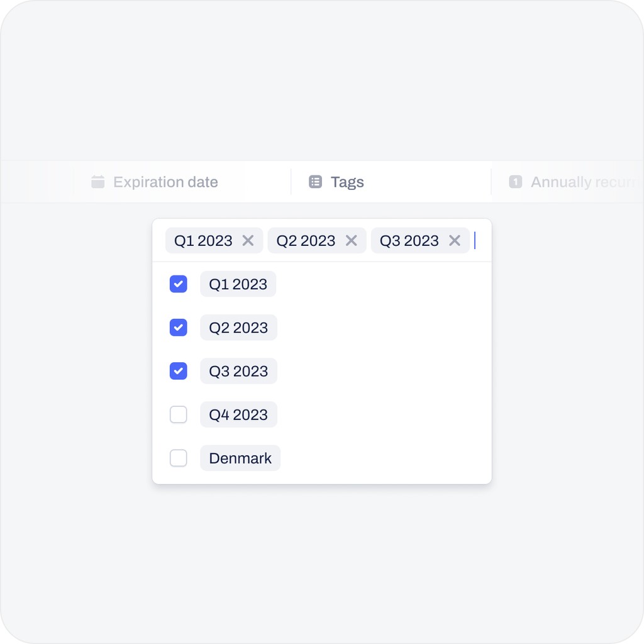
Task: Select the Expiration date section
Action: tap(165, 182)
